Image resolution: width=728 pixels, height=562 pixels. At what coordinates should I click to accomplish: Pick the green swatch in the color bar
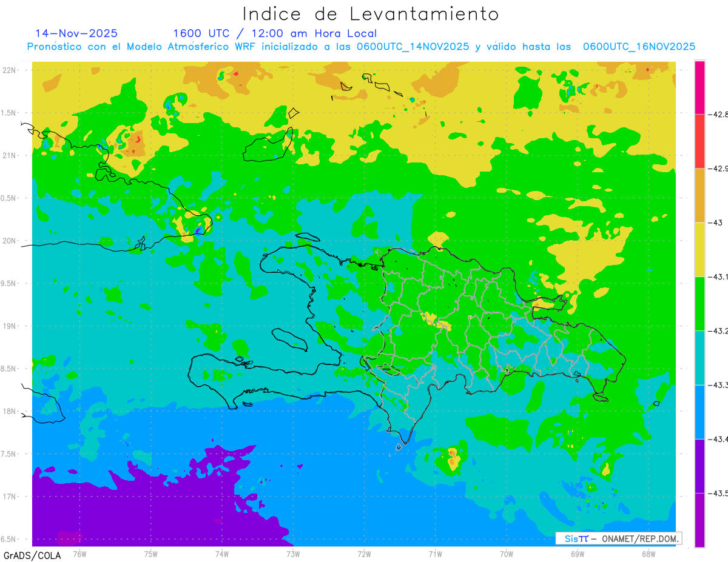pos(699,303)
